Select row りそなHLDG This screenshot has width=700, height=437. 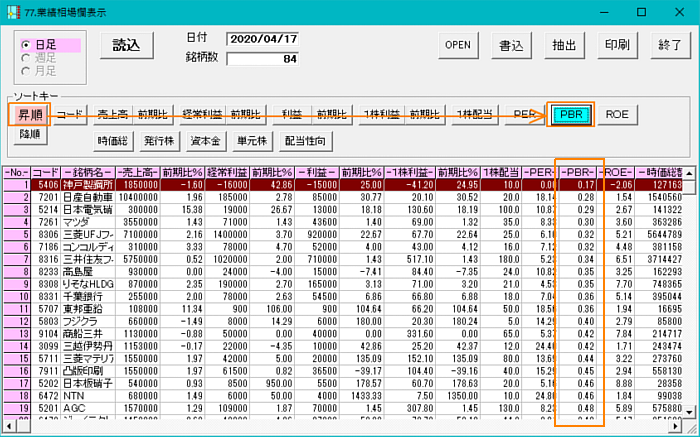[343, 284]
